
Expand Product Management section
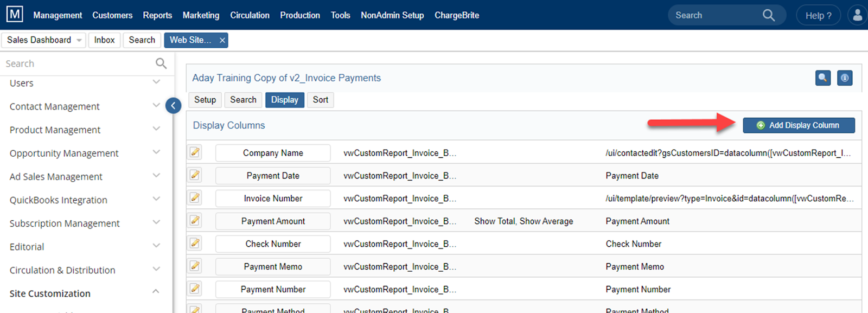pos(156,129)
